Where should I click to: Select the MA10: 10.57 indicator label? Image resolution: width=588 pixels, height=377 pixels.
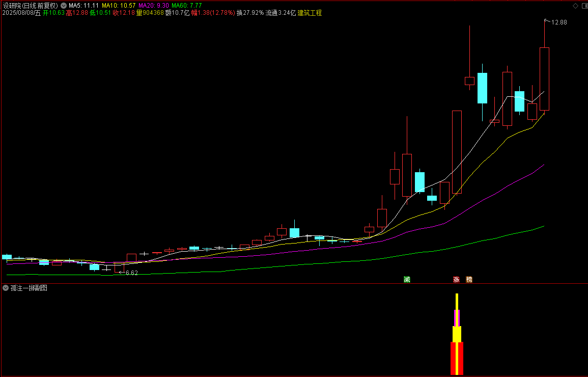(119, 6)
